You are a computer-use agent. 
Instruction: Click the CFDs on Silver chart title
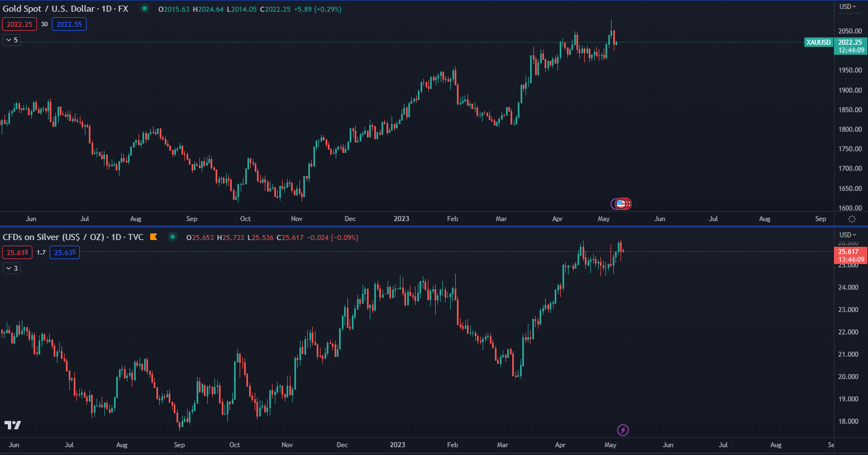(73, 237)
